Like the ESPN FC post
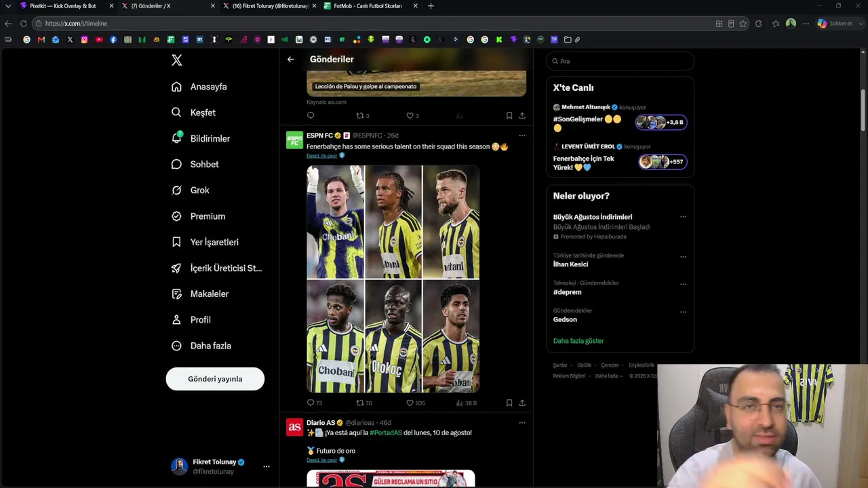 pyautogui.click(x=415, y=403)
